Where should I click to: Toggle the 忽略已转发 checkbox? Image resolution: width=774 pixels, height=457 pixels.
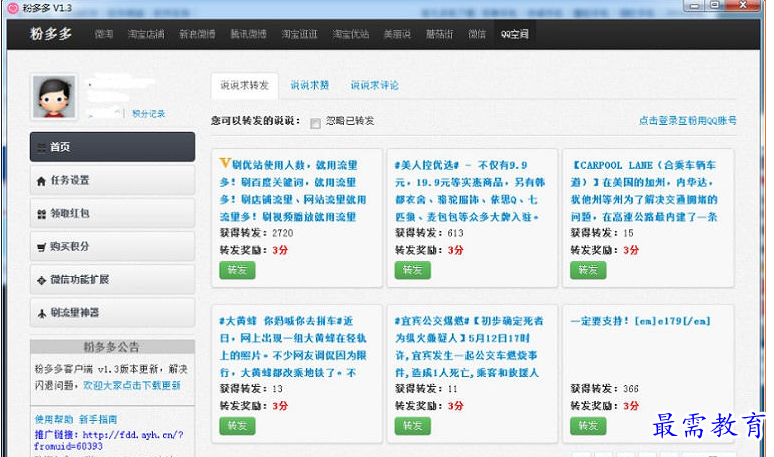click(x=315, y=123)
